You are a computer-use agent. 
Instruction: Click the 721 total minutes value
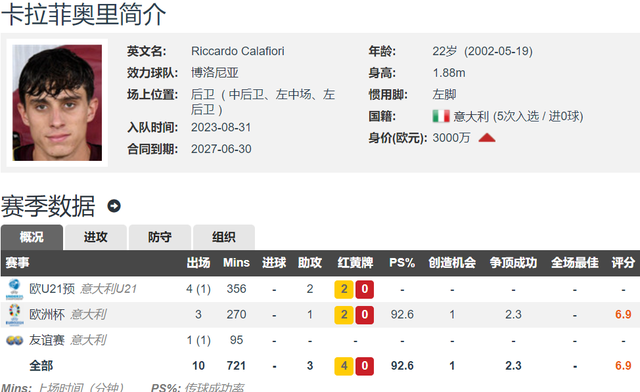tap(236, 365)
